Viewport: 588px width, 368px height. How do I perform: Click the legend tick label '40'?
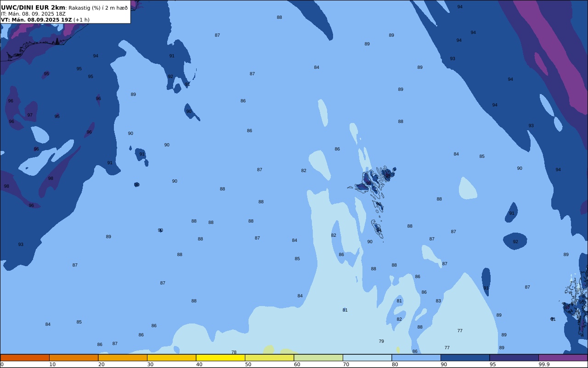click(199, 365)
